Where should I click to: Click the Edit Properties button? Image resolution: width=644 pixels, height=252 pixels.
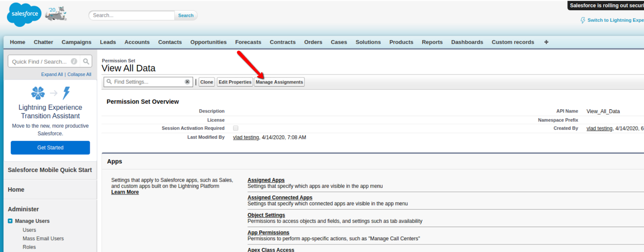235,82
